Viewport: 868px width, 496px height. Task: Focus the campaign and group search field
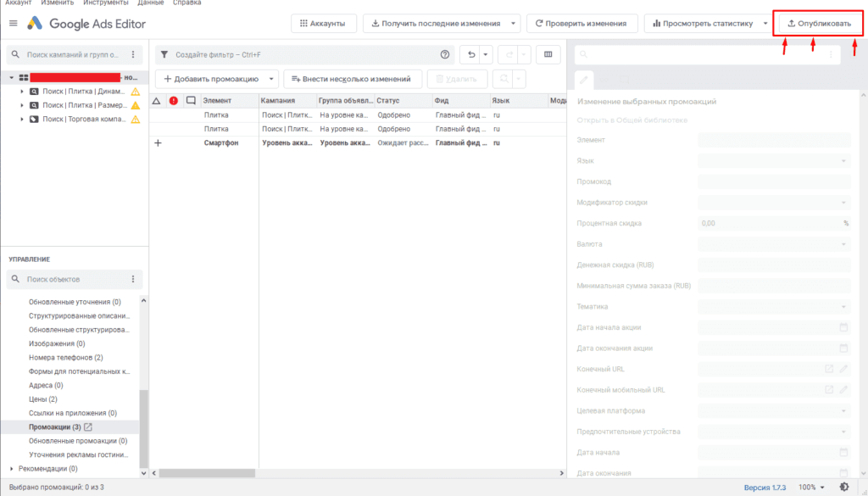(x=72, y=55)
